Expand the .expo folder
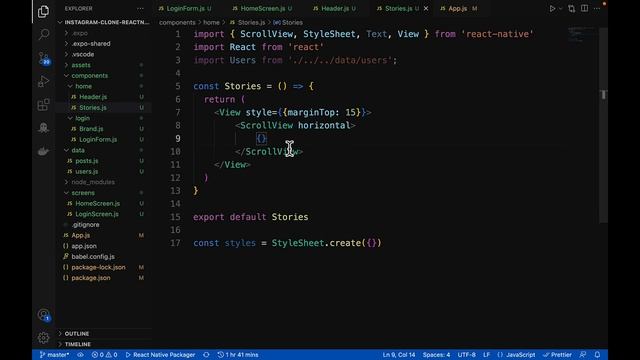 coord(80,33)
